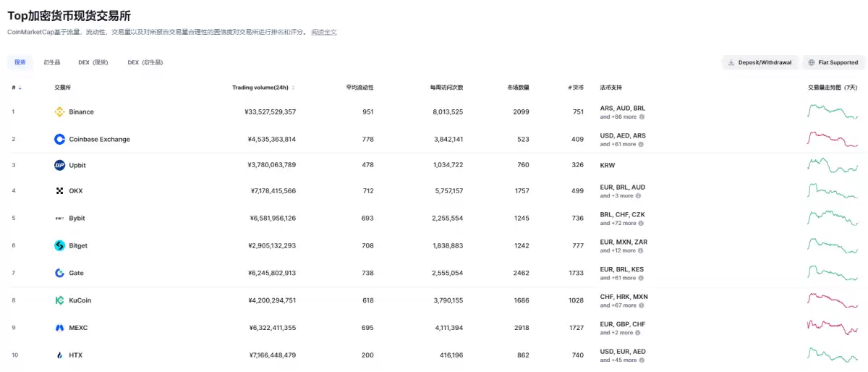Show fiat info icon in KuCoin row

[642, 305]
